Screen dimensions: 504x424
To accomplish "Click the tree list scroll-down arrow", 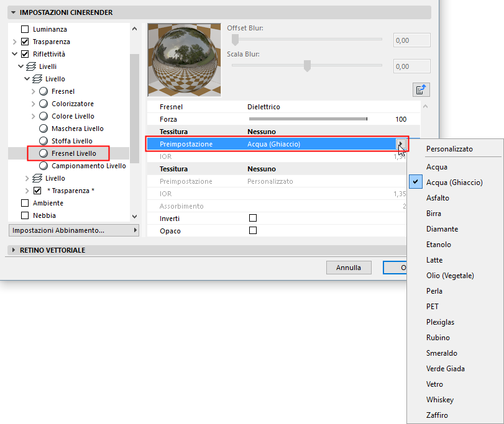I will (135, 217).
